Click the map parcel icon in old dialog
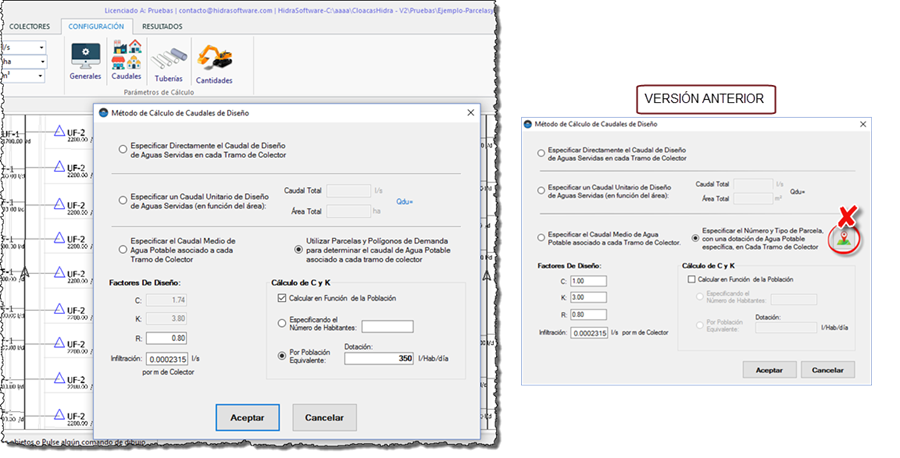 point(845,237)
